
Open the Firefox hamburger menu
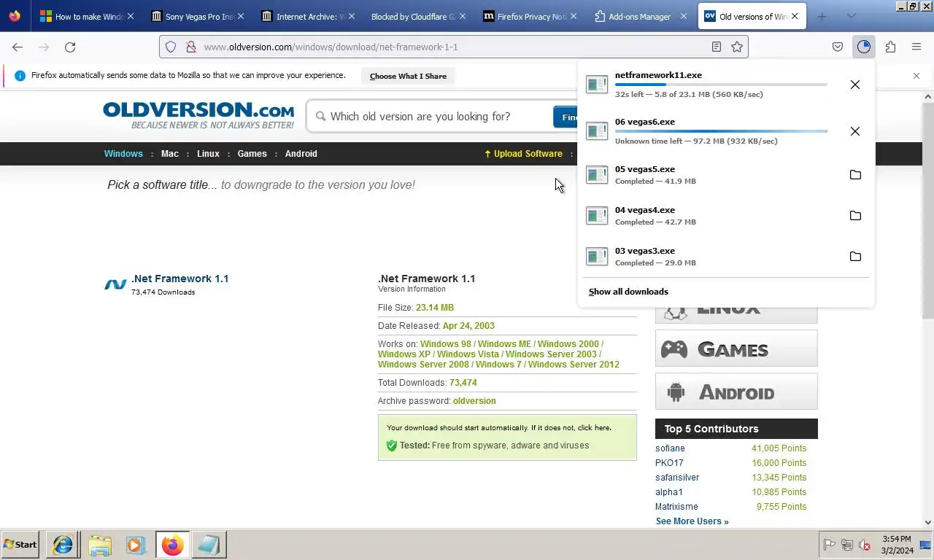(x=916, y=47)
